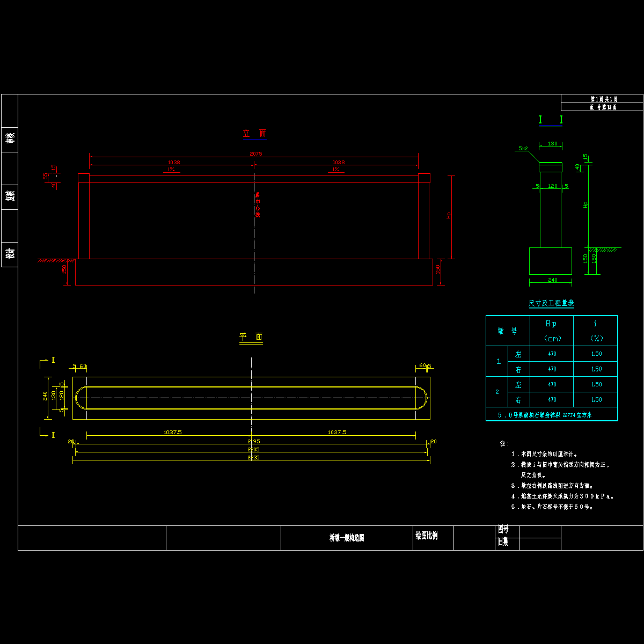The width and height of the screenshot is (644, 644).
Task: Click the left 1038 dimension in elevation
Action: pyautogui.click(x=173, y=162)
